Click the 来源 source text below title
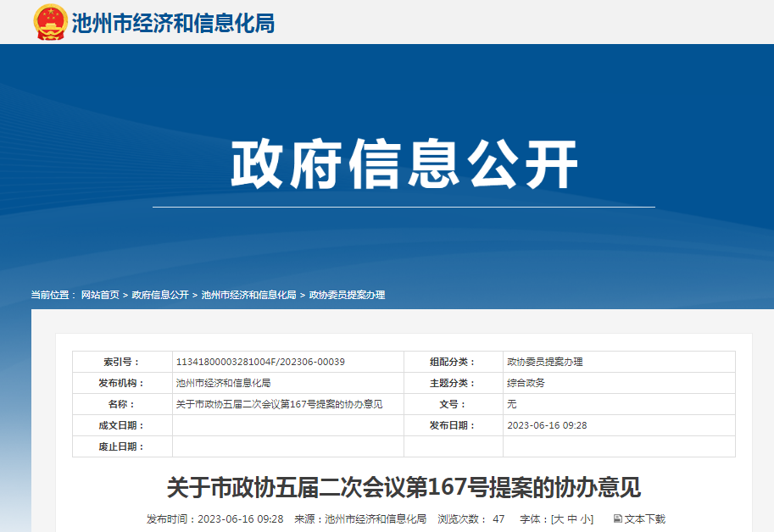Image resolution: width=774 pixels, height=532 pixels. [360, 519]
